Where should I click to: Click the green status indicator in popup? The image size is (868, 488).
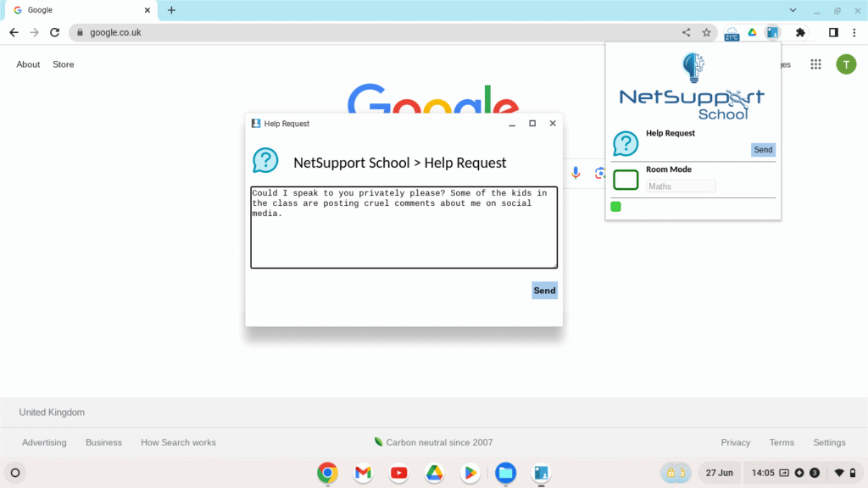coord(615,207)
